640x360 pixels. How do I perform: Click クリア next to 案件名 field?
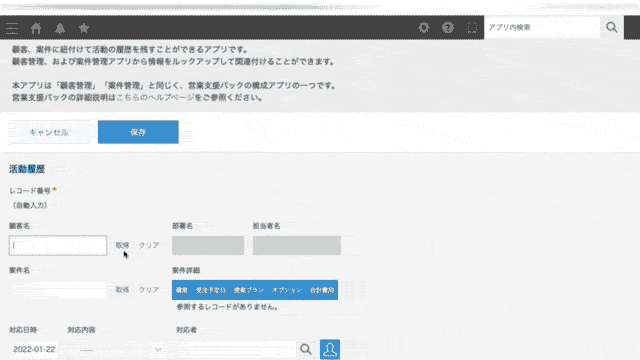click(x=149, y=290)
